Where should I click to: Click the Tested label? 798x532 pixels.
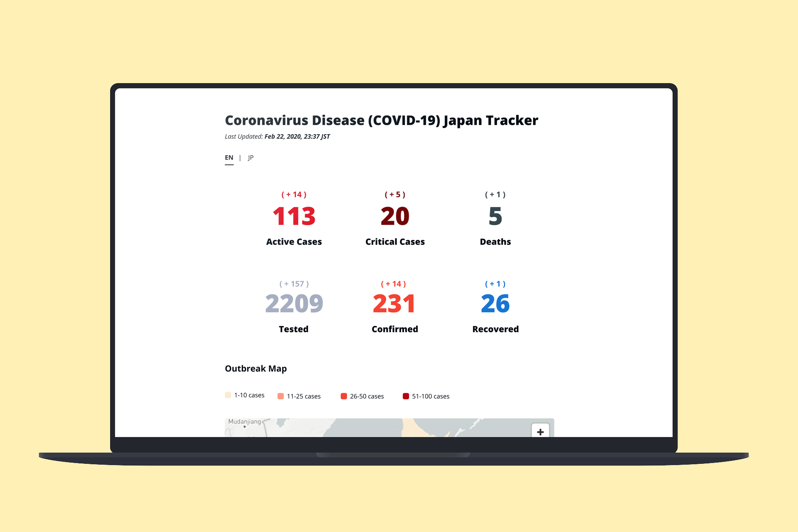(293, 329)
